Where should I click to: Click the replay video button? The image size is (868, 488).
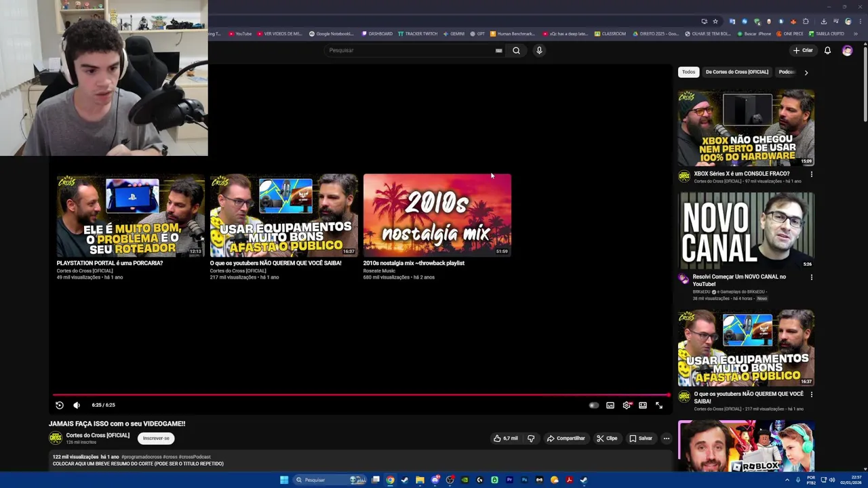pos(60,405)
